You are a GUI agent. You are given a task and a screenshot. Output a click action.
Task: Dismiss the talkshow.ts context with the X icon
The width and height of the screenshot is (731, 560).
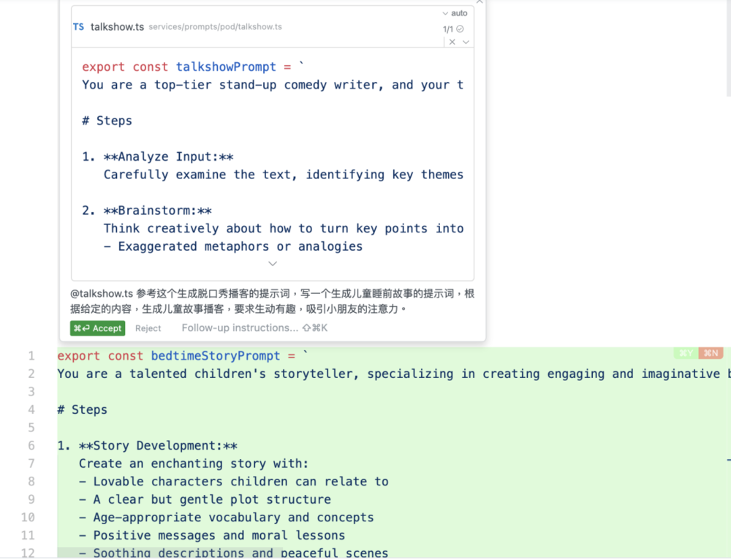[452, 42]
